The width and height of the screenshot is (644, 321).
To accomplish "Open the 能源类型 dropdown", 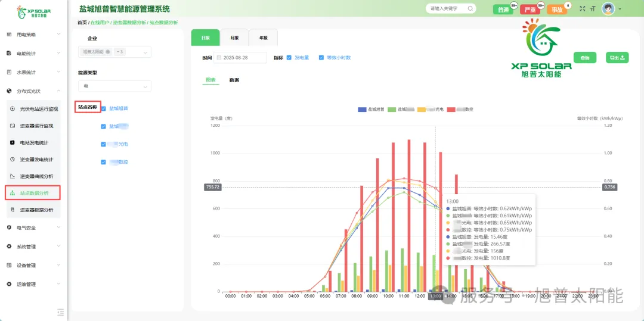I will 114,86.
